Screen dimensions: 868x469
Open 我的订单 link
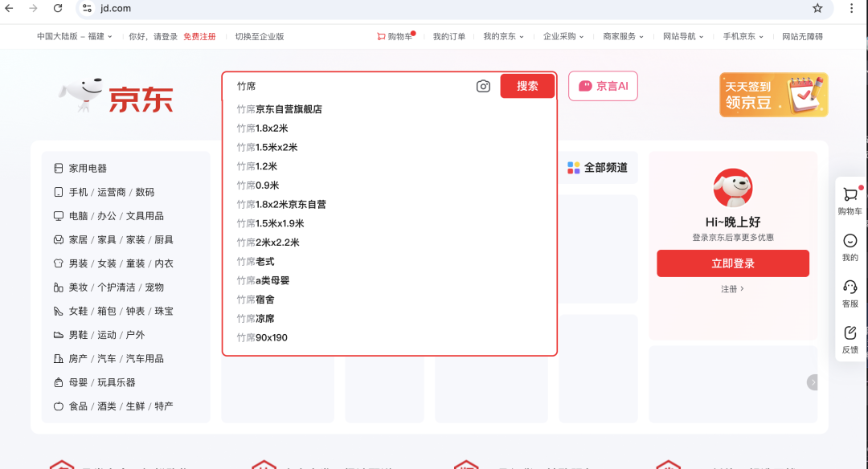(x=449, y=36)
